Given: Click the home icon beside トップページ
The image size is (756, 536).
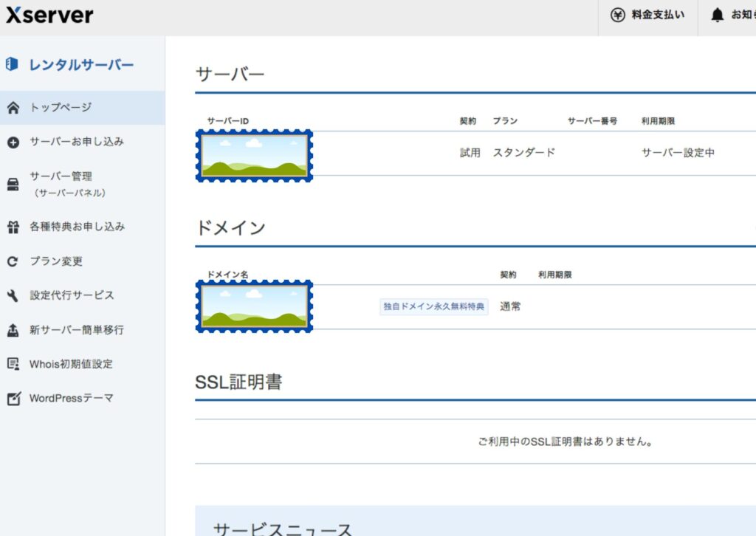Looking at the screenshot, I should click(13, 108).
